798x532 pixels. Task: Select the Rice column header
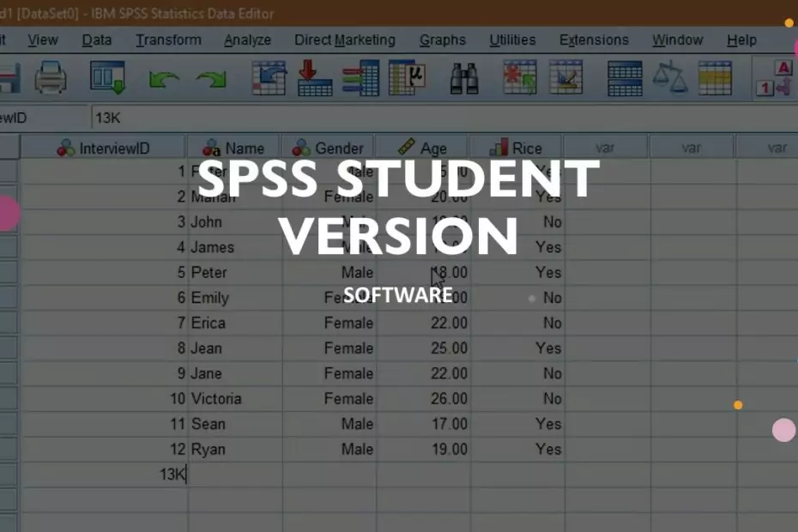(518, 148)
